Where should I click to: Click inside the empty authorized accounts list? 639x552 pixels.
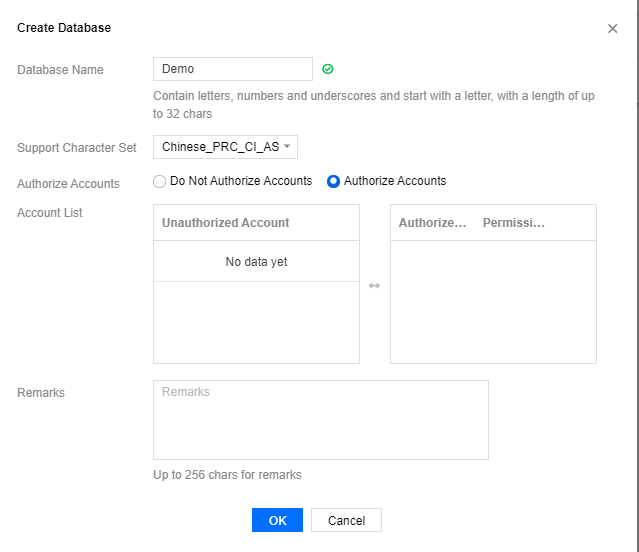pos(493,302)
